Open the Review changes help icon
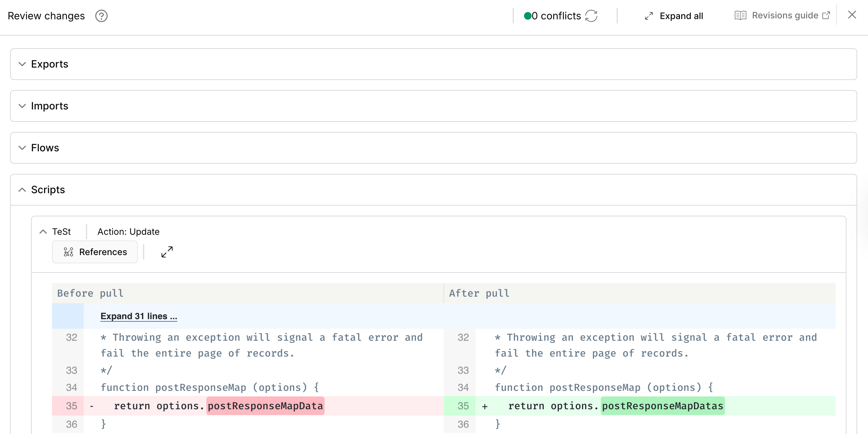Screen dimensions: 868x434 click(101, 16)
